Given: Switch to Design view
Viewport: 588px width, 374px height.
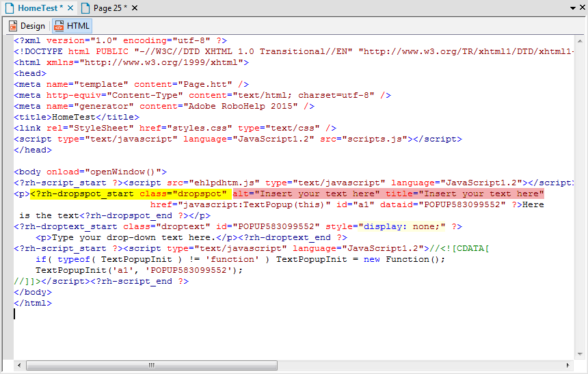Looking at the screenshot, I should [x=27, y=26].
